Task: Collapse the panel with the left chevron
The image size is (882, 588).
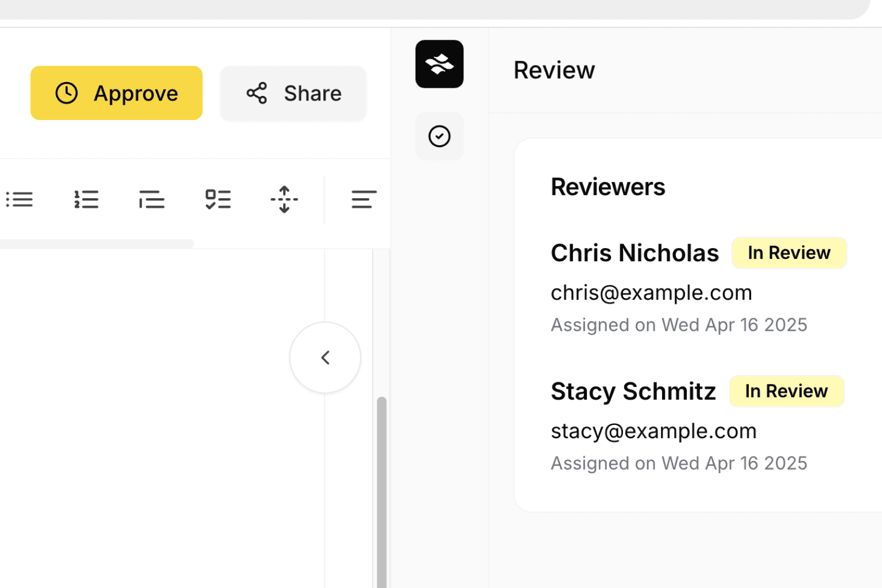Action: coord(325,358)
